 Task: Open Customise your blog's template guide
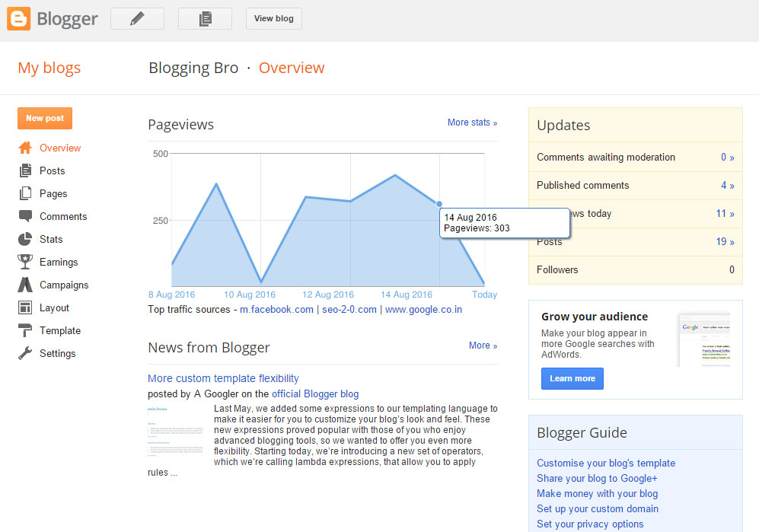606,464
